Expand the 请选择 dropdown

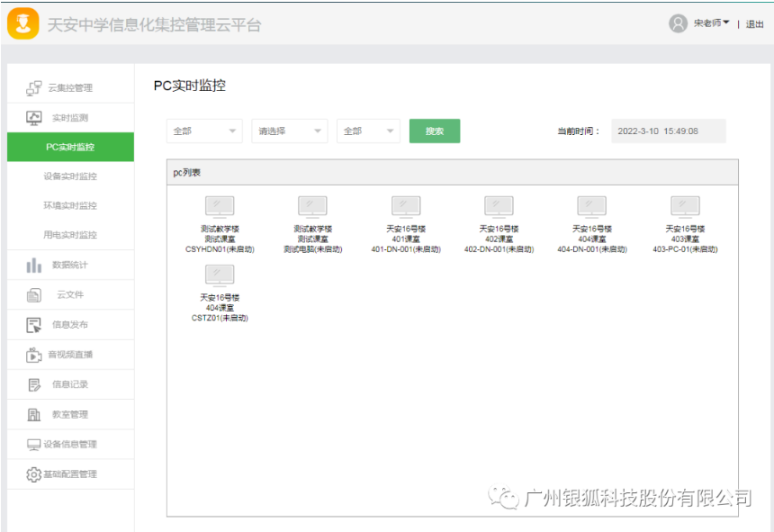pos(289,131)
